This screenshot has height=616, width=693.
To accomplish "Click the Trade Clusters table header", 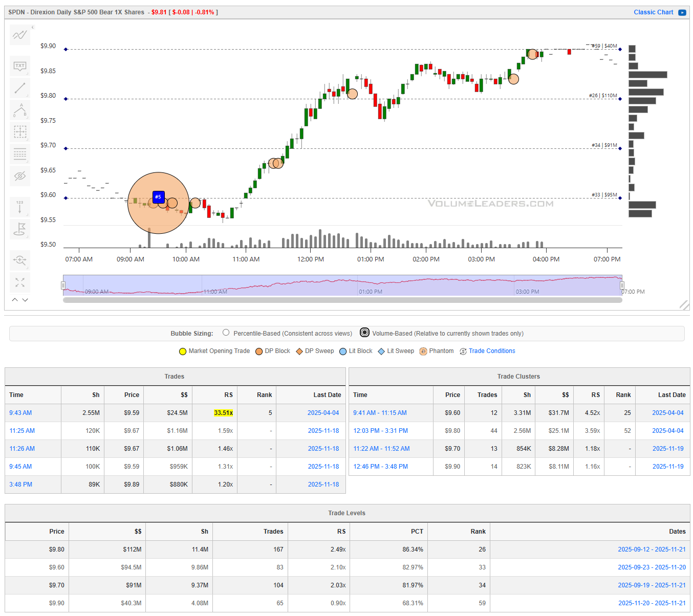I will coord(518,377).
